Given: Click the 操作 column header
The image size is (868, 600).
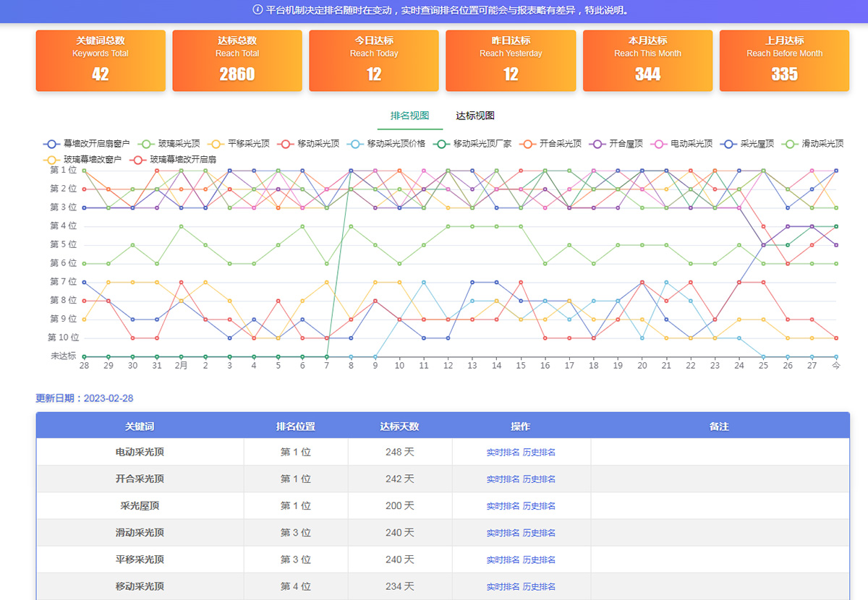Looking at the screenshot, I should point(521,427).
